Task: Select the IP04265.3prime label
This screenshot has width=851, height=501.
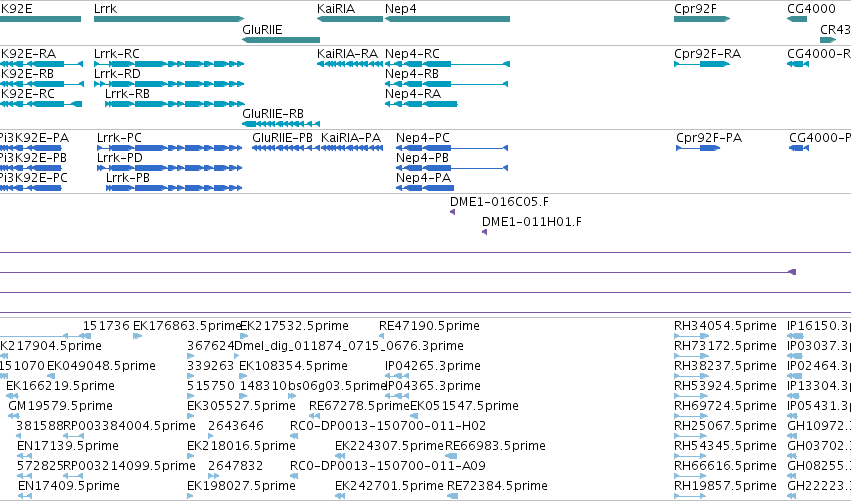Action: tap(433, 366)
